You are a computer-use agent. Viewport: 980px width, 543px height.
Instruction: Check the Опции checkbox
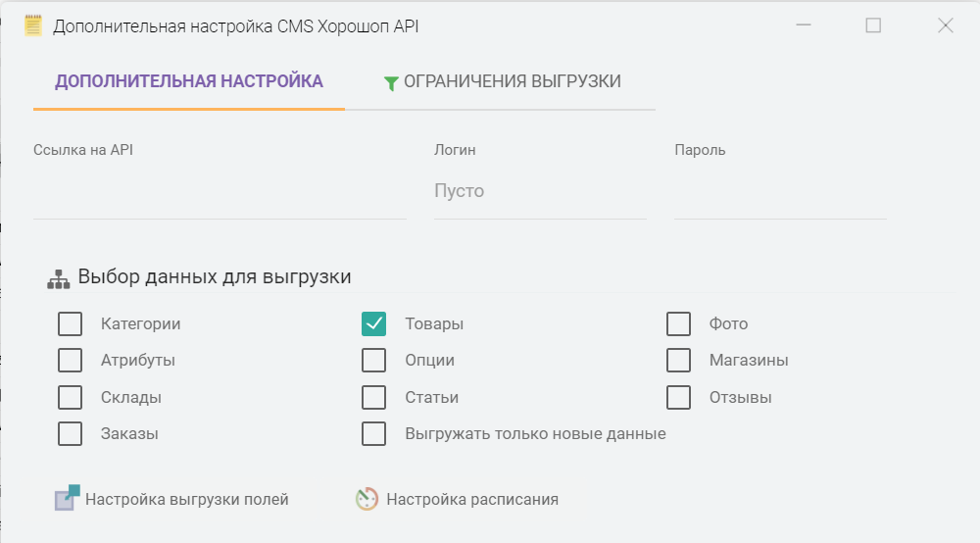click(374, 361)
